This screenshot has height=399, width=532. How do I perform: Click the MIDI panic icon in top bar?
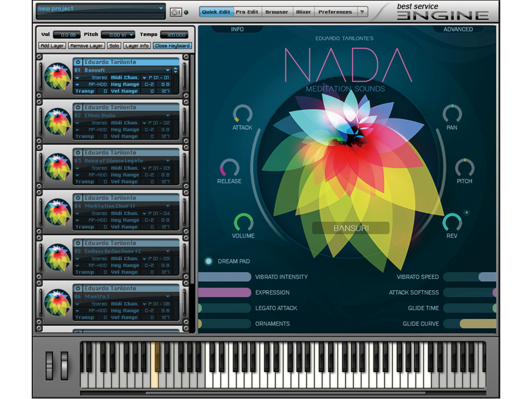pyautogui.click(x=176, y=12)
